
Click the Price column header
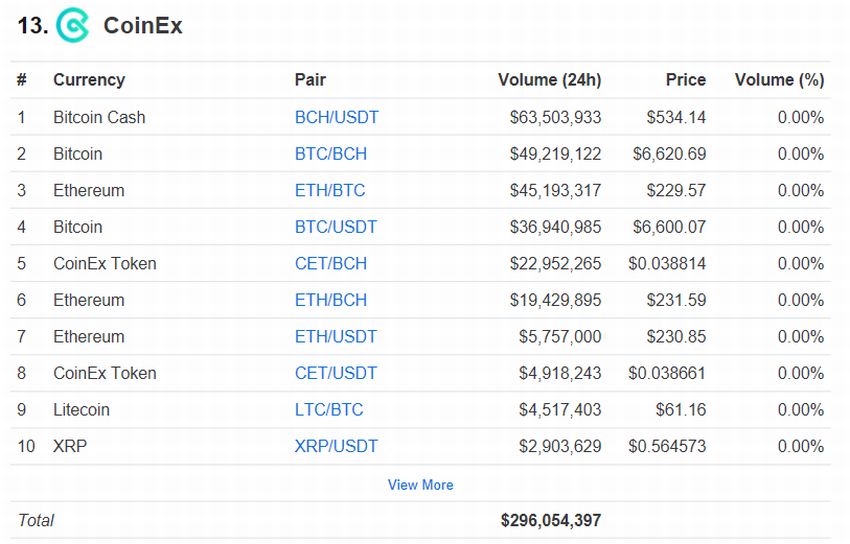(686, 80)
